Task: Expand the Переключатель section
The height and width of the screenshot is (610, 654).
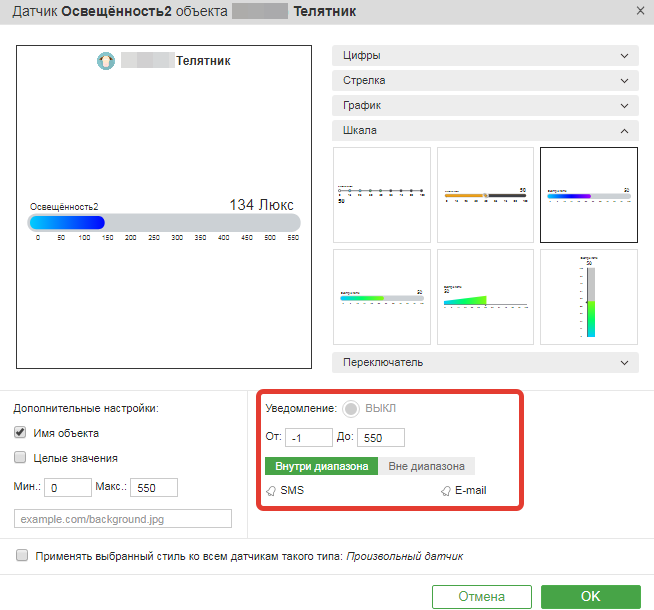Action: [x=485, y=362]
